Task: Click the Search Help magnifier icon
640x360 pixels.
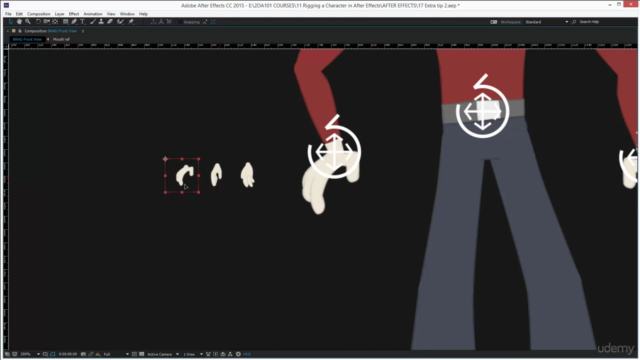Action: tap(574, 22)
